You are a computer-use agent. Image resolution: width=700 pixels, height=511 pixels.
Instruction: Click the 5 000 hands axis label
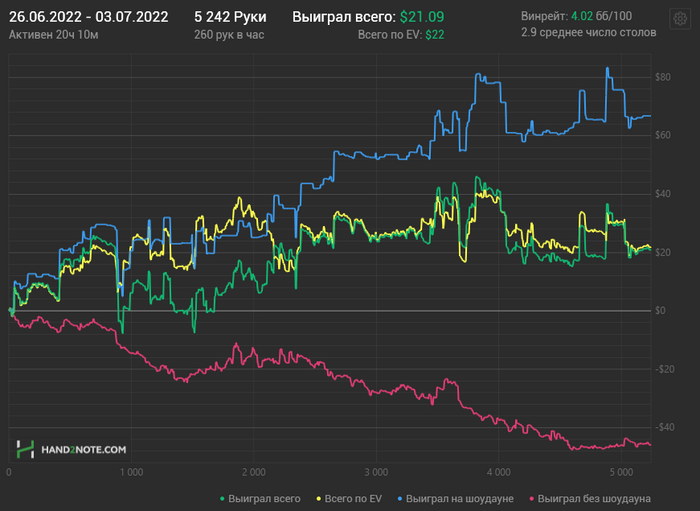621,472
